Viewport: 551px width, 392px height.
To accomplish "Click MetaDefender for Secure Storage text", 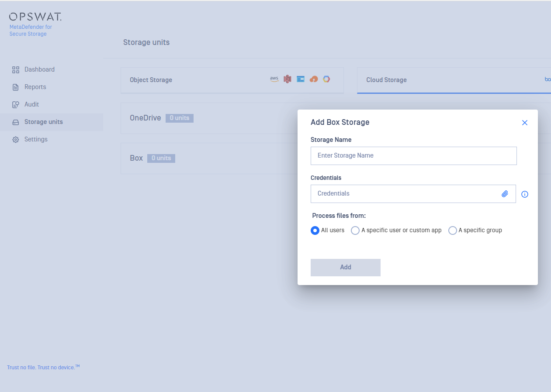I will click(x=31, y=30).
